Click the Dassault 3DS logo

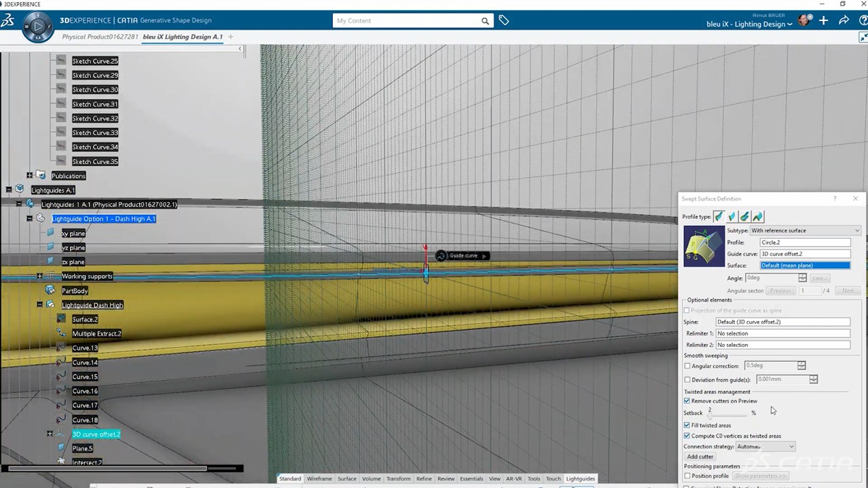click(x=7, y=21)
